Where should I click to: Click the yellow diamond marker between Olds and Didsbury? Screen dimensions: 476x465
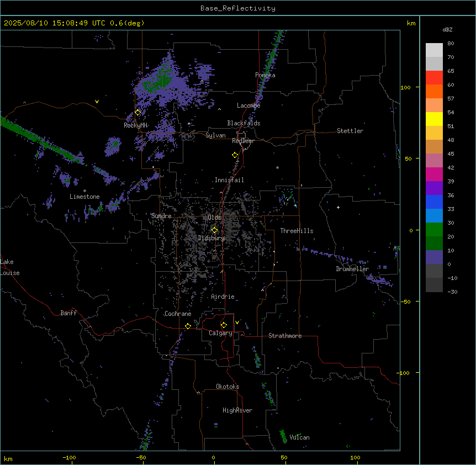(x=215, y=230)
